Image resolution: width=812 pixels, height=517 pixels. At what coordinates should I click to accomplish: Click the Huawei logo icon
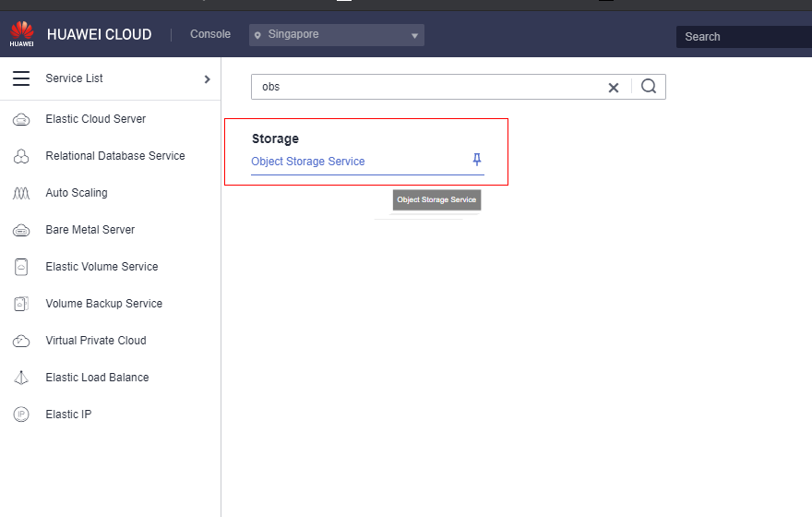(21, 34)
